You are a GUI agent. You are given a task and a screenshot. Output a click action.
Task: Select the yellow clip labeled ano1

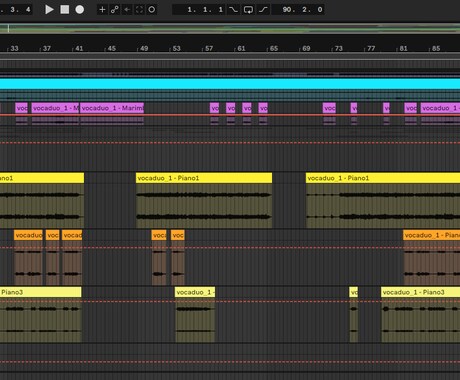point(42,178)
